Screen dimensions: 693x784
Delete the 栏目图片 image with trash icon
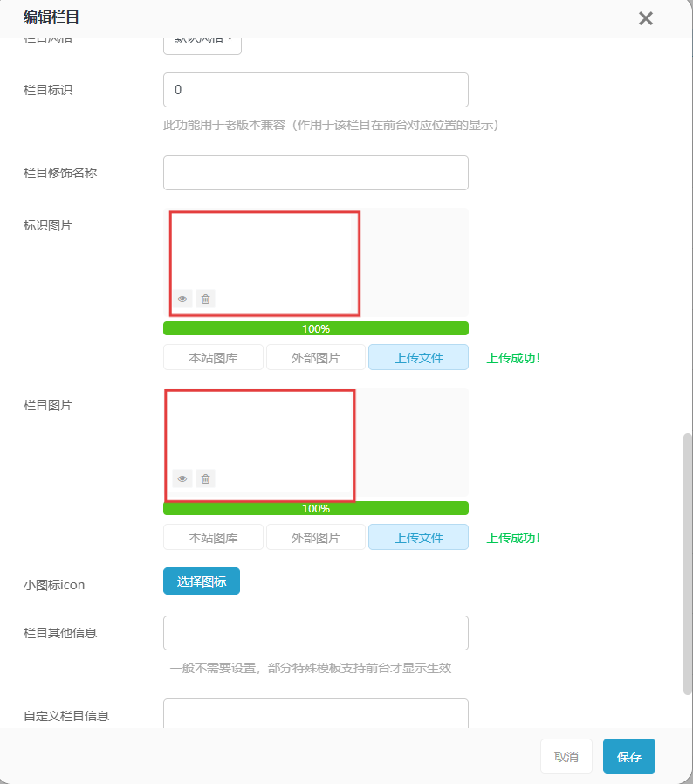(205, 478)
